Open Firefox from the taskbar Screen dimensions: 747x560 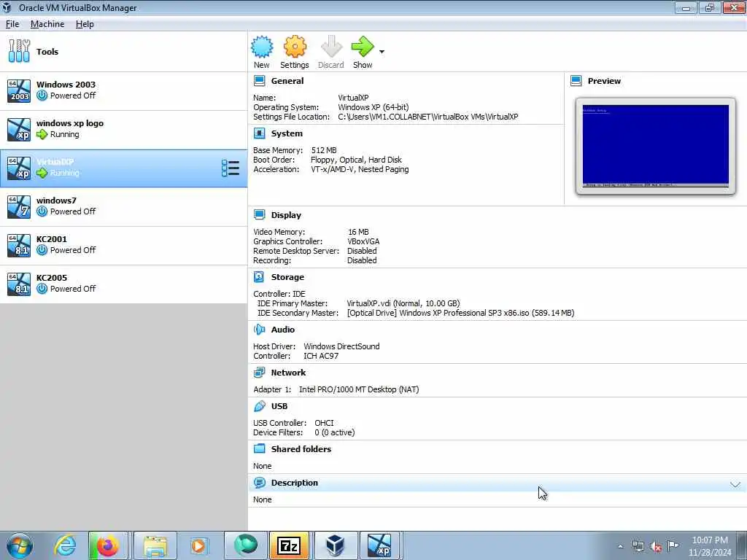(x=108, y=545)
